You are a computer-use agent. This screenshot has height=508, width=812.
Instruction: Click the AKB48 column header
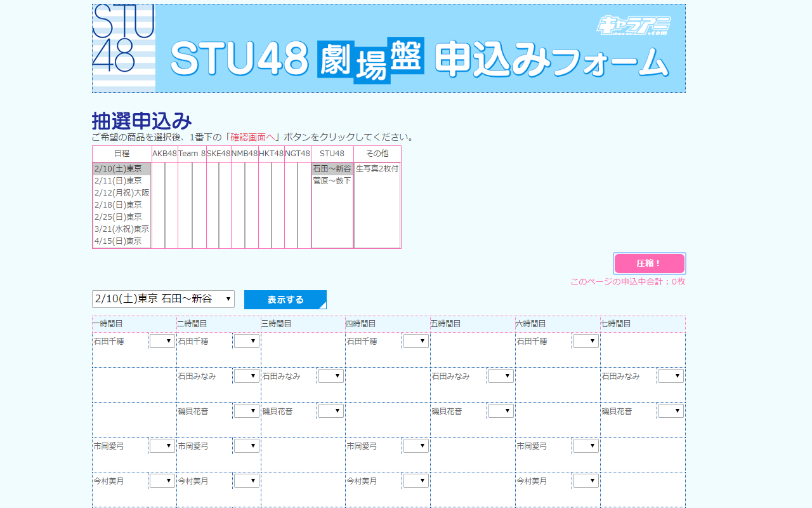[x=164, y=154]
